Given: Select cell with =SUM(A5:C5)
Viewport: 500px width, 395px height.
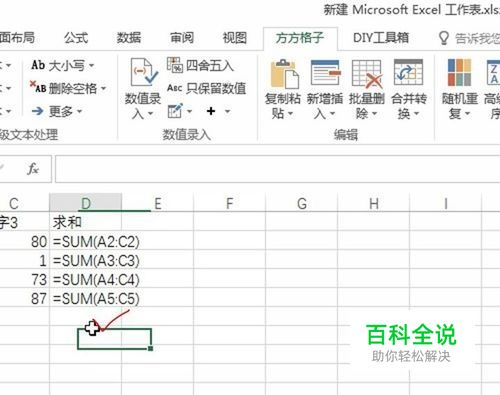Looking at the screenshot, I should tap(86, 298).
